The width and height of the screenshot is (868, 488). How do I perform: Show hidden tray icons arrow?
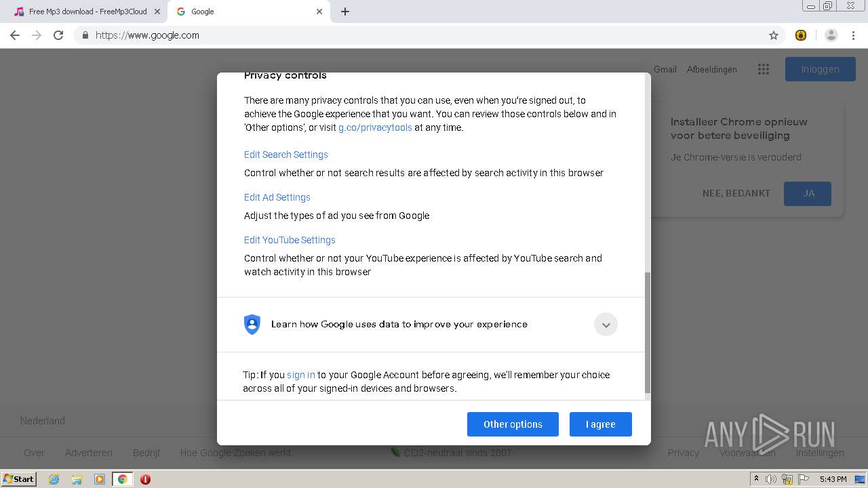pos(756,479)
